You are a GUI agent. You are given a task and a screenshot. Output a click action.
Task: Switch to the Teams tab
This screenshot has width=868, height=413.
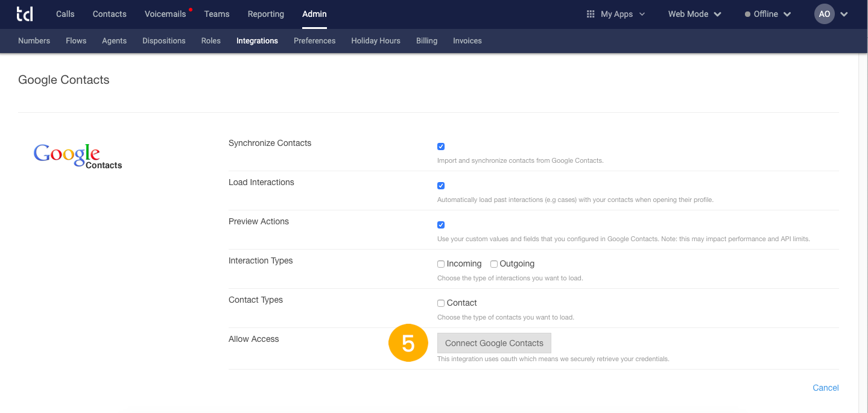pos(216,14)
